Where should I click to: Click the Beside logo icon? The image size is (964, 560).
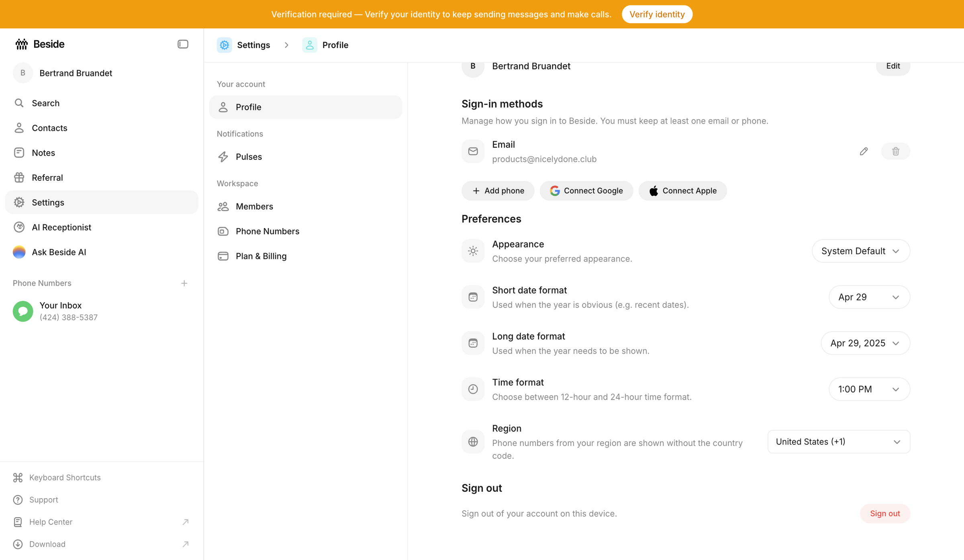point(21,44)
